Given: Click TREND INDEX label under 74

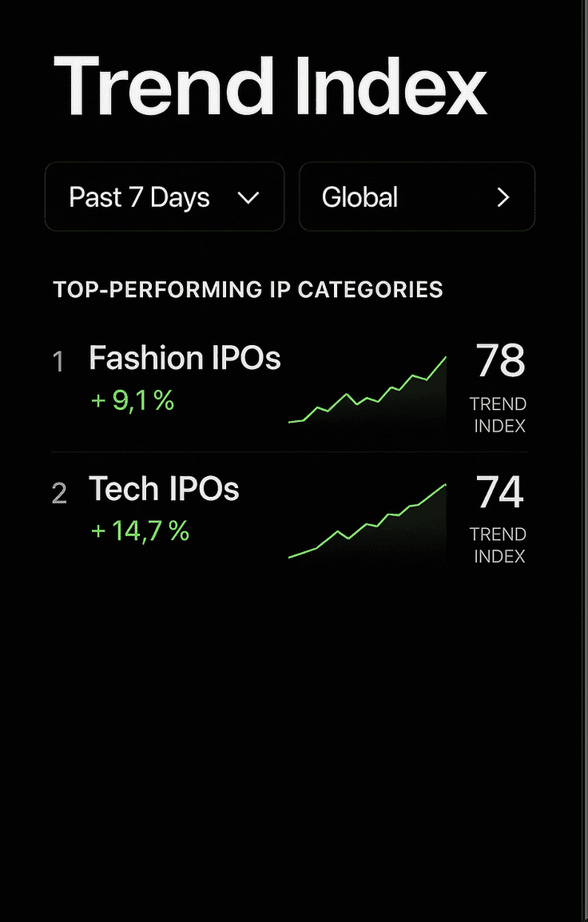Looking at the screenshot, I should pos(499,546).
